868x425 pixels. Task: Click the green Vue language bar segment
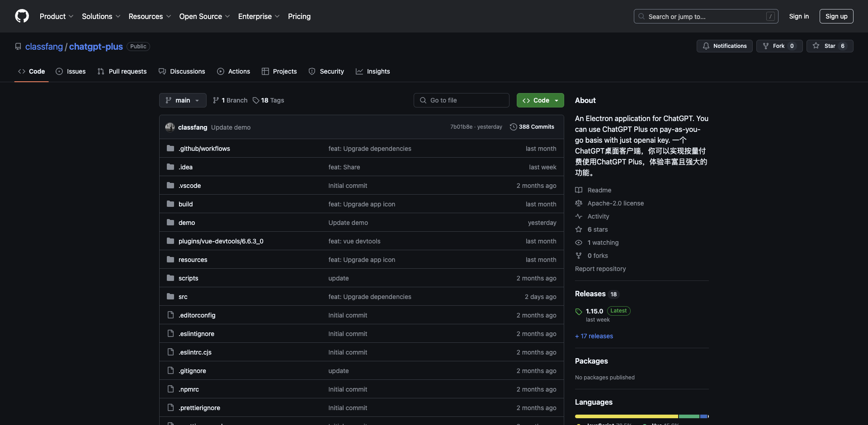689,416
